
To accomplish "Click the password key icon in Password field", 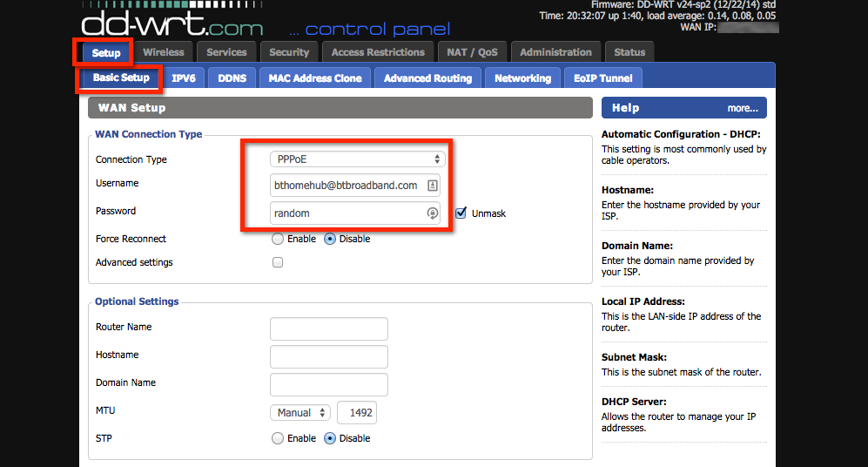I will (432, 213).
